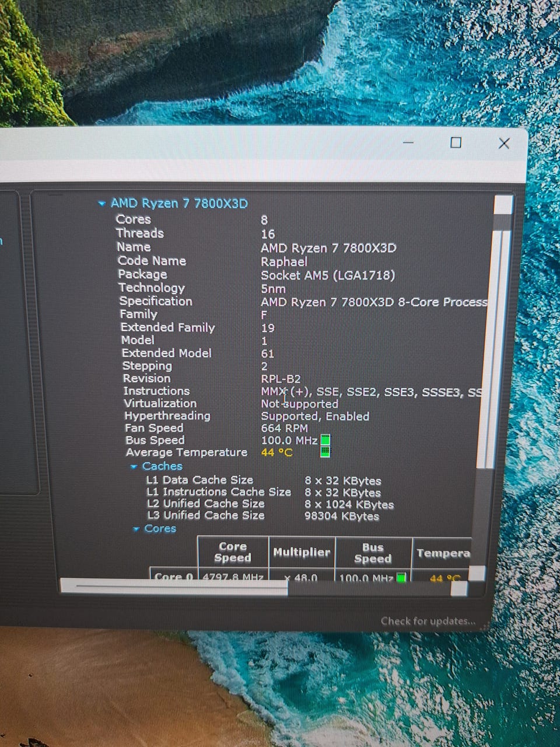
Task: Click the Core Speed column header
Action: 232,552
